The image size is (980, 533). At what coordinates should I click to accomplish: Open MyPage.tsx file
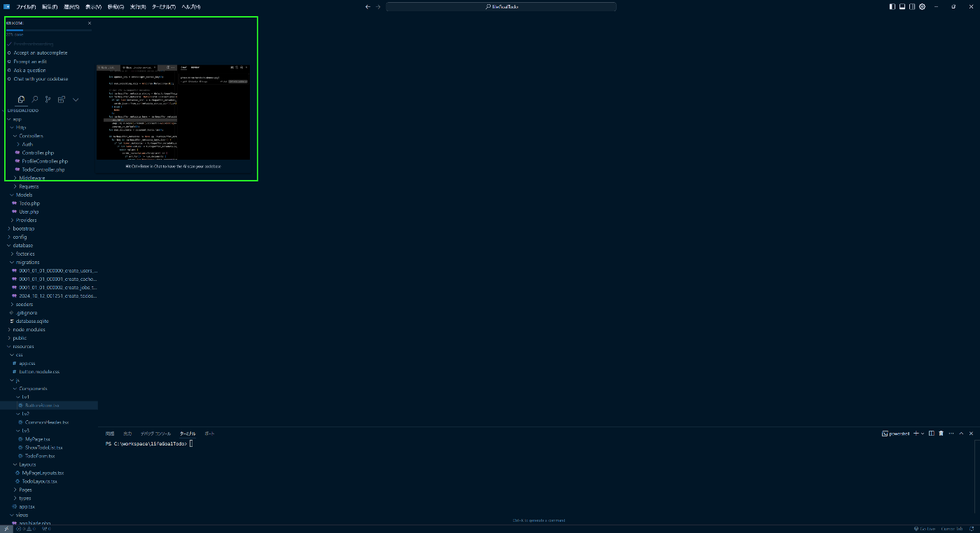coord(38,439)
